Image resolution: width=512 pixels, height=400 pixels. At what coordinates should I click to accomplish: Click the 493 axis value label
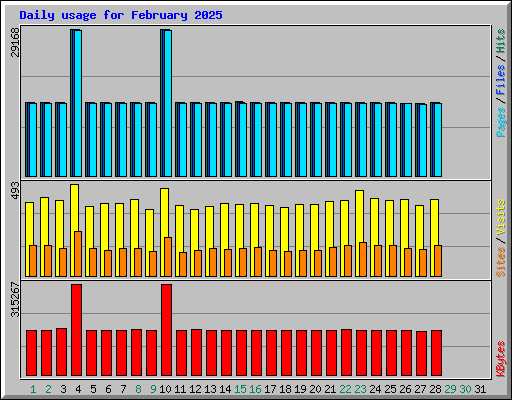(15, 191)
